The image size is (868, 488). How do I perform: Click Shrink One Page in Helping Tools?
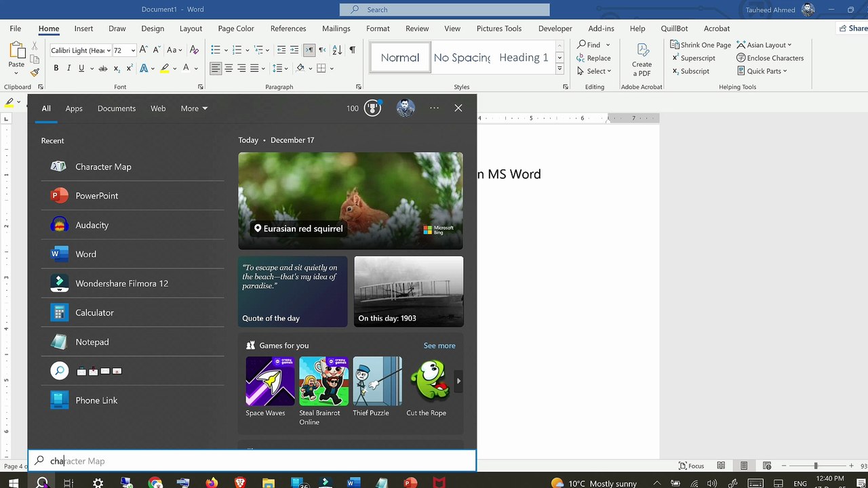click(701, 45)
